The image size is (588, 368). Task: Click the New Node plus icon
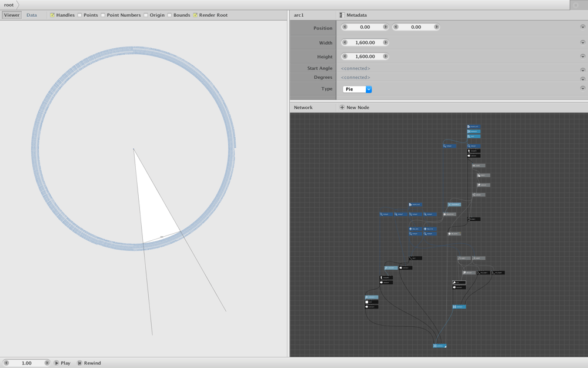[342, 107]
